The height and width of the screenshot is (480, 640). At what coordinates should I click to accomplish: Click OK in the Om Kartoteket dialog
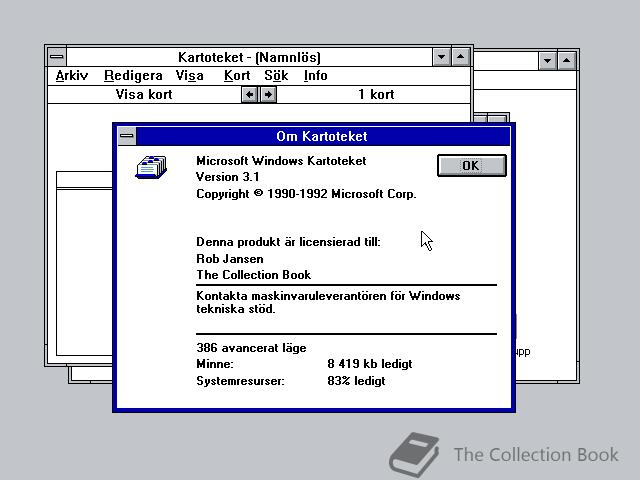[x=471, y=165]
